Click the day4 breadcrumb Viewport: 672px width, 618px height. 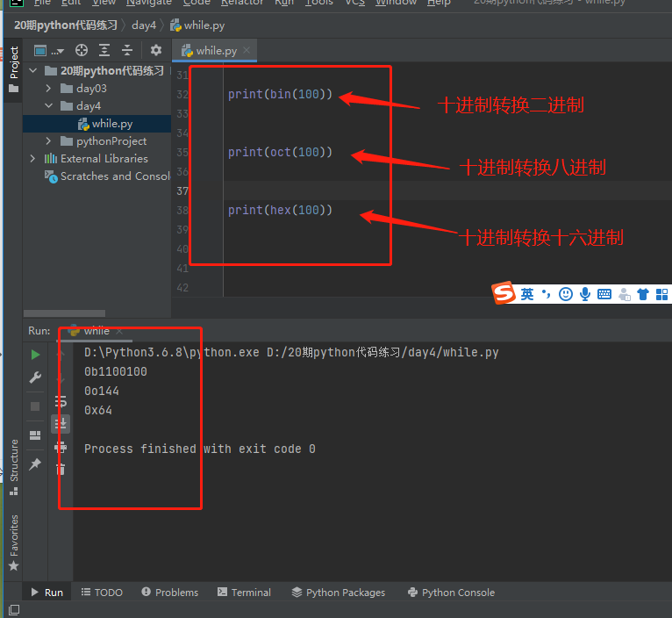[x=144, y=25]
